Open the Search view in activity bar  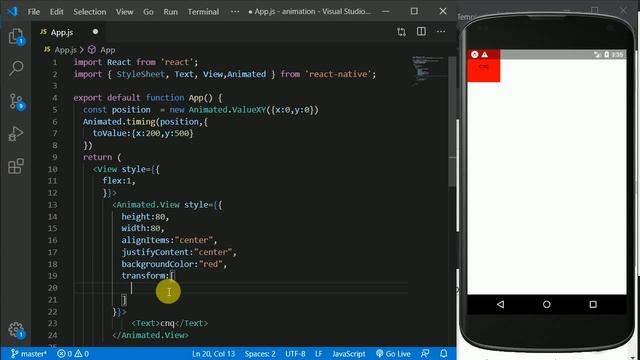[x=16, y=68]
